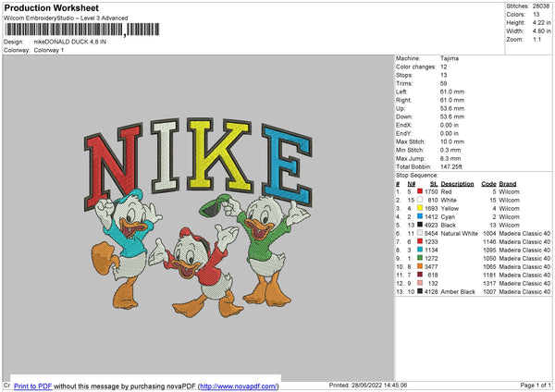Click the Red swatch in stop 1
Viewport: 555px width, 392px height.
click(420, 191)
